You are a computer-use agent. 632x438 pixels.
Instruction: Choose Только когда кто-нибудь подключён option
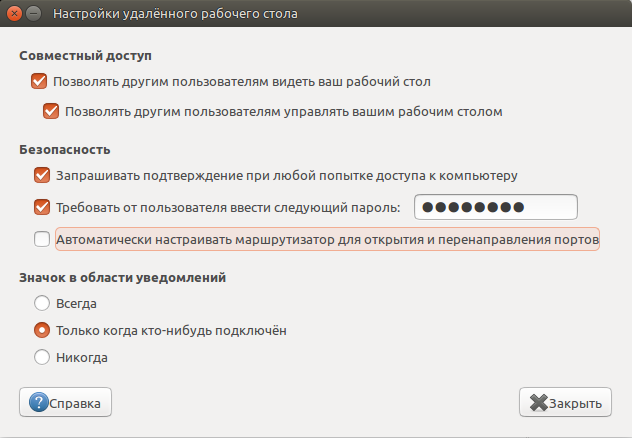click(x=42, y=329)
